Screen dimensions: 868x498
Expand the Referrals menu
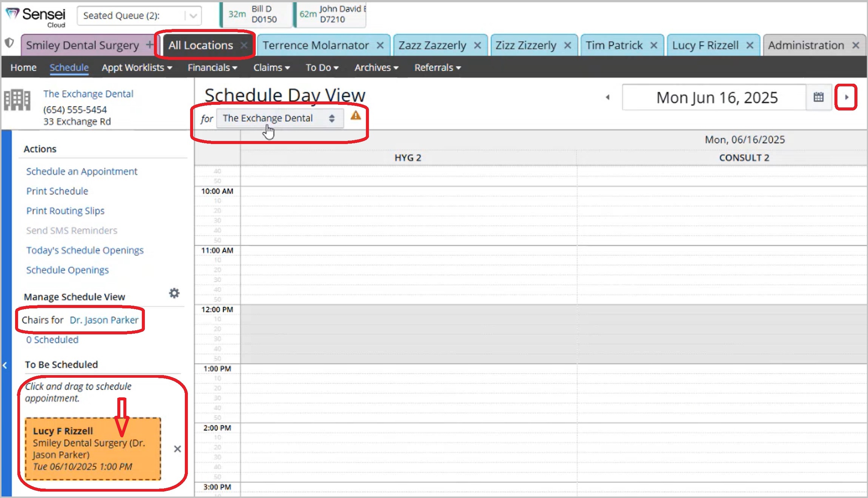click(x=438, y=67)
